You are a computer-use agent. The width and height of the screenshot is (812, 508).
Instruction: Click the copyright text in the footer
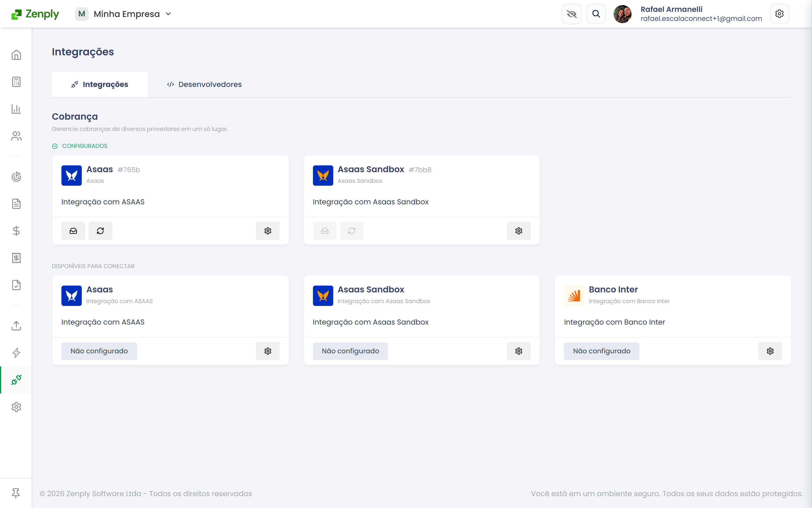click(x=145, y=494)
